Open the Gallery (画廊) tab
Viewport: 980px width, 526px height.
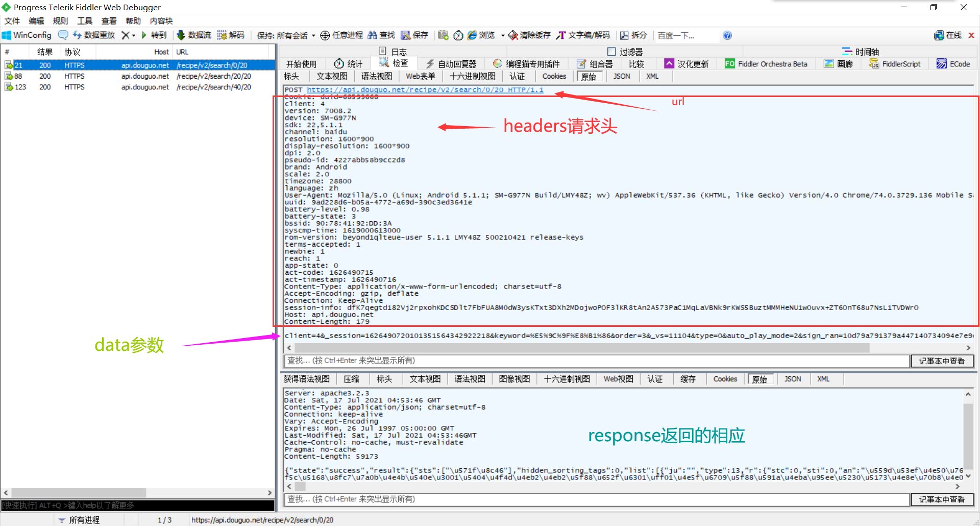838,64
